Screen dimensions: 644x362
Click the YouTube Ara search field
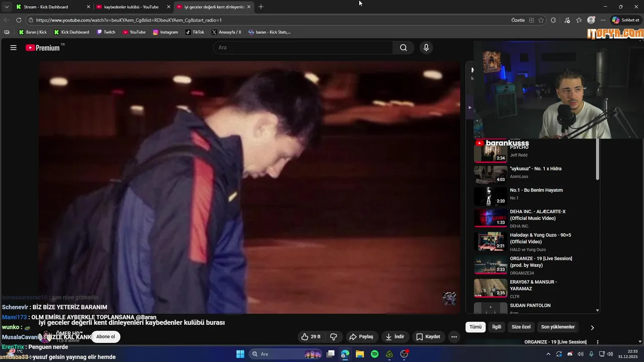coord(303,48)
